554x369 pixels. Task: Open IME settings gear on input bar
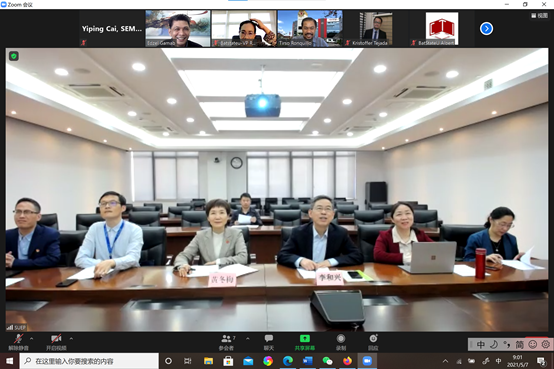[546, 344]
